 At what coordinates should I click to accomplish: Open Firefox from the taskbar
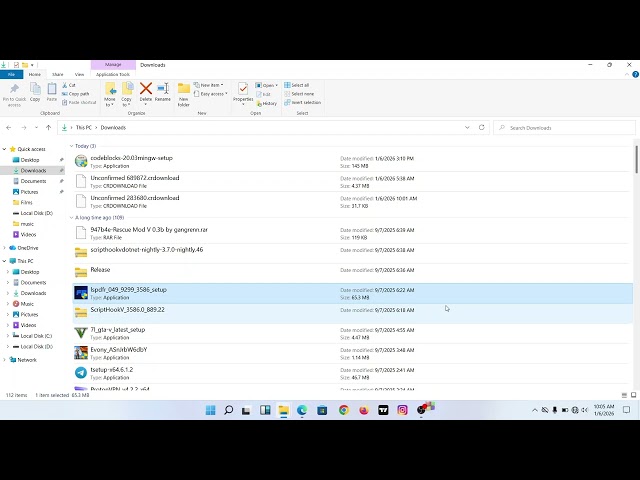point(363,410)
